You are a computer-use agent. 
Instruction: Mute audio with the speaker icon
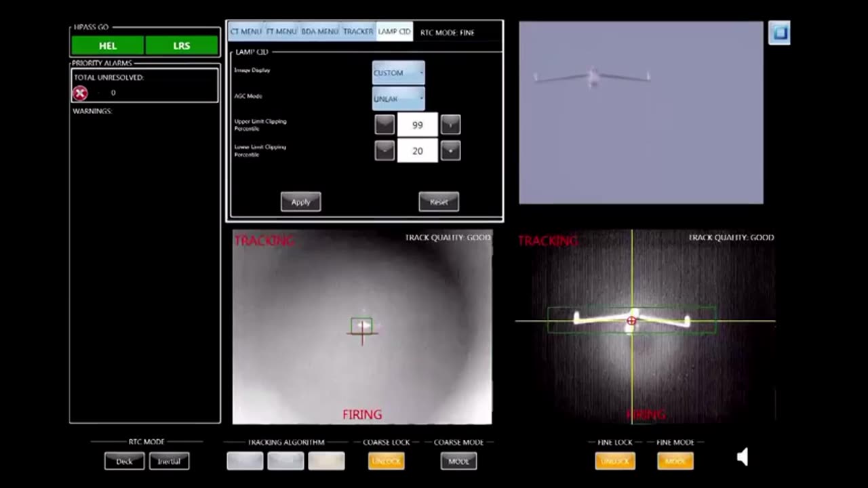[x=743, y=457]
